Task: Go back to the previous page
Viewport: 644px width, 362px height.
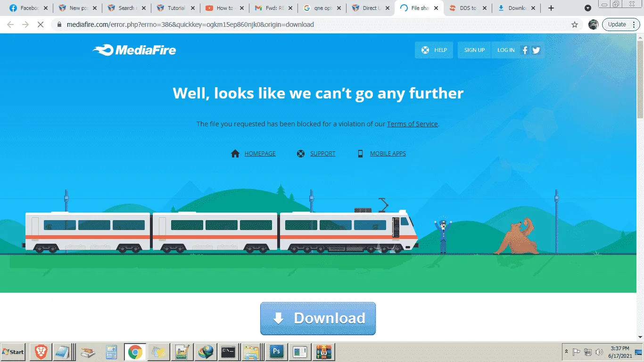Action: point(10,25)
